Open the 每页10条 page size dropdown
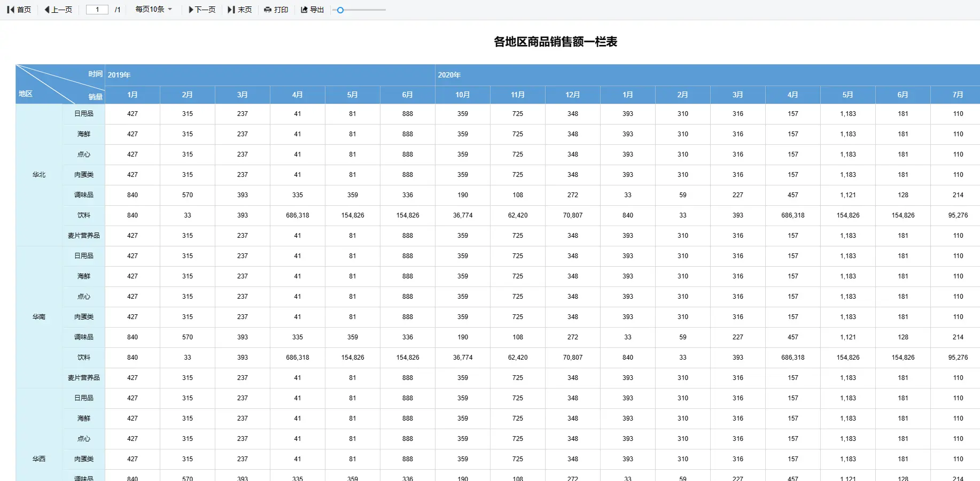 tap(154, 10)
